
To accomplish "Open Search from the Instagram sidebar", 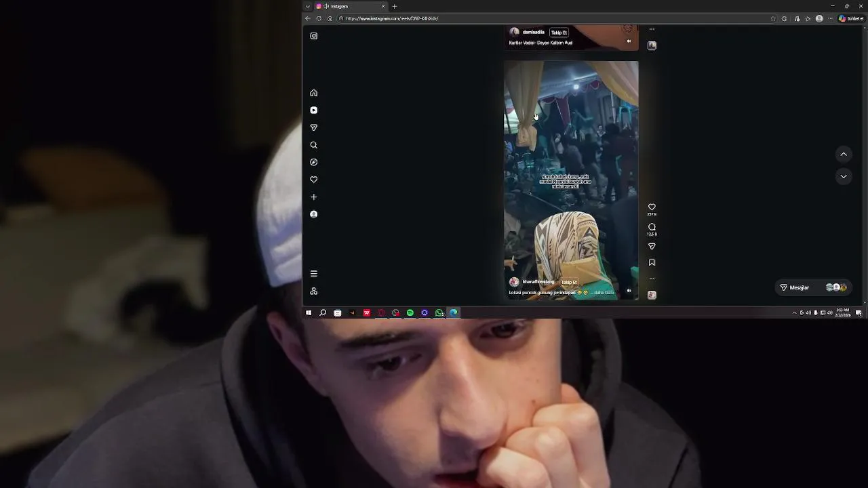I will (313, 145).
